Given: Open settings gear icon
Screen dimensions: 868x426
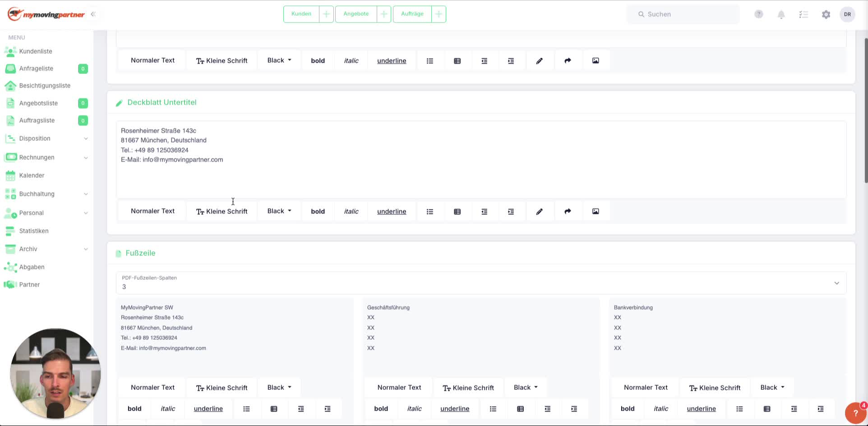Looking at the screenshot, I should (x=826, y=14).
